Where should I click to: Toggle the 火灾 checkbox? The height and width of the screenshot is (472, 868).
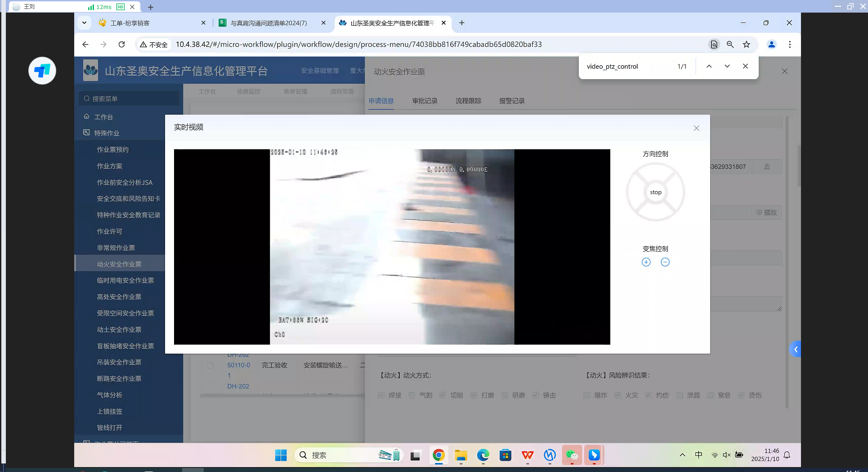[x=617, y=395]
